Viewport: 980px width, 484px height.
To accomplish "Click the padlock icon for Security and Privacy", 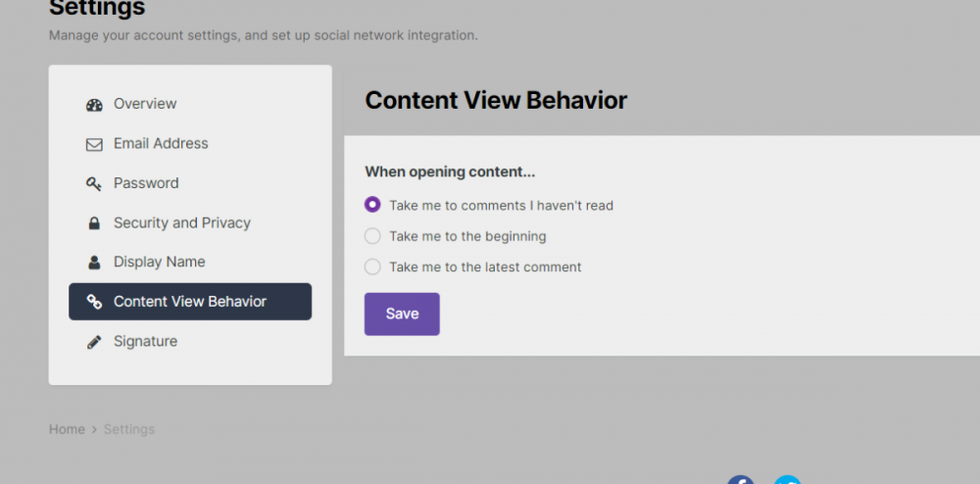I will click(x=94, y=223).
